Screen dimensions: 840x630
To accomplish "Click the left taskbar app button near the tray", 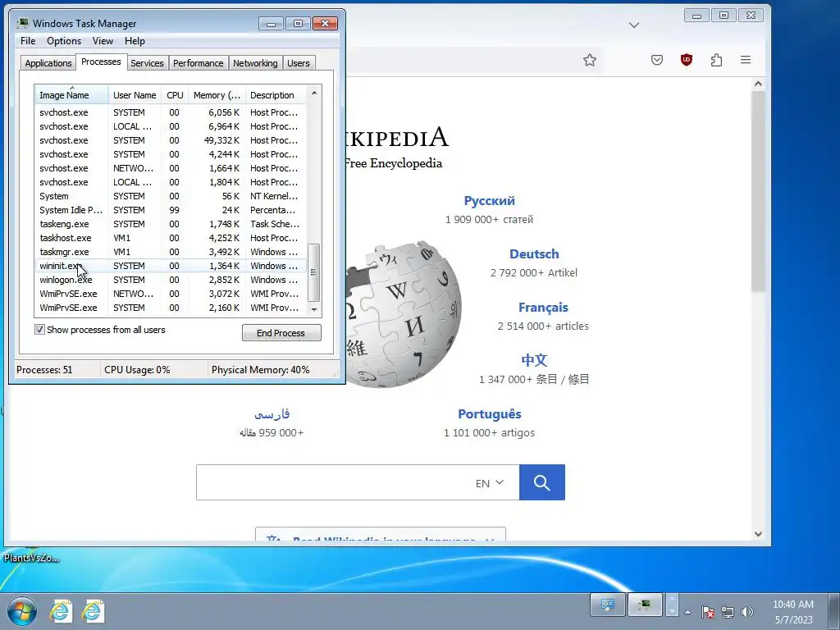I will (608, 605).
